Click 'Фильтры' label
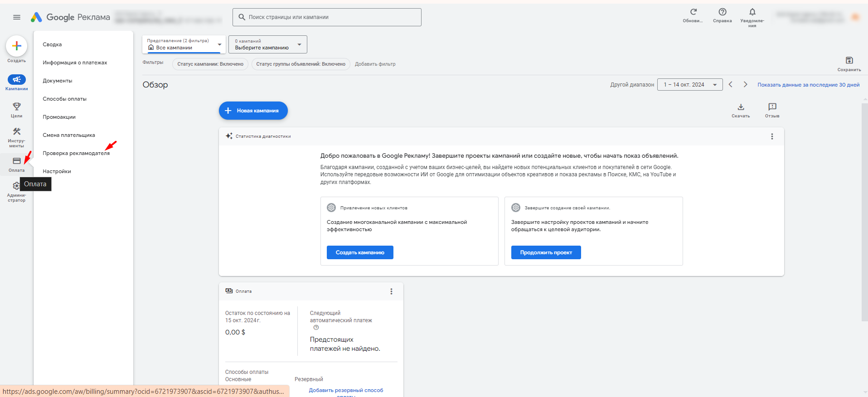Image resolution: width=868 pixels, height=397 pixels. [x=153, y=63]
